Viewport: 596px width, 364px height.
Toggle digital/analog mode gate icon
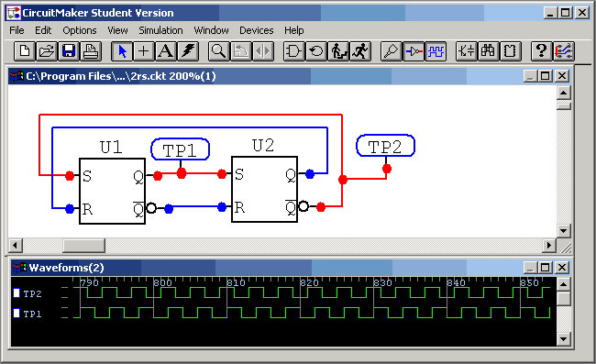pyautogui.click(x=293, y=51)
